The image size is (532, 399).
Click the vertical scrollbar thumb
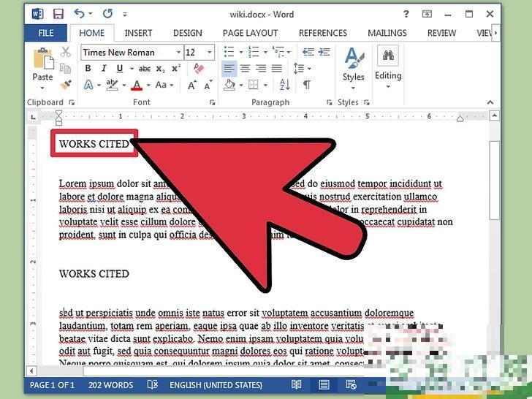tap(495, 180)
